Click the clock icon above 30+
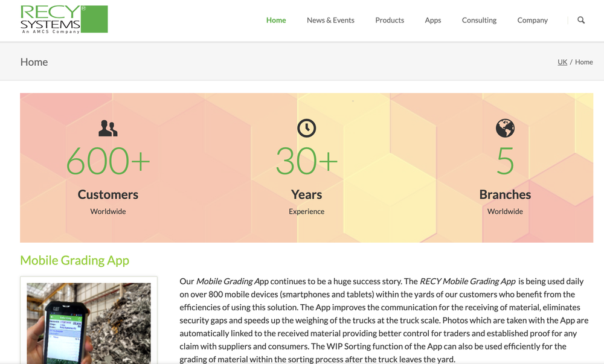 (307, 128)
